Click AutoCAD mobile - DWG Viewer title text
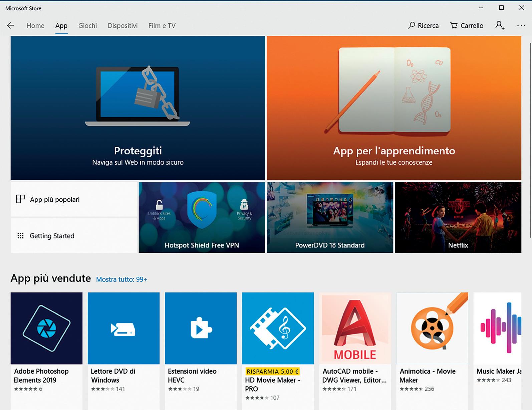Viewport: 532px width, 410px height. point(354,376)
